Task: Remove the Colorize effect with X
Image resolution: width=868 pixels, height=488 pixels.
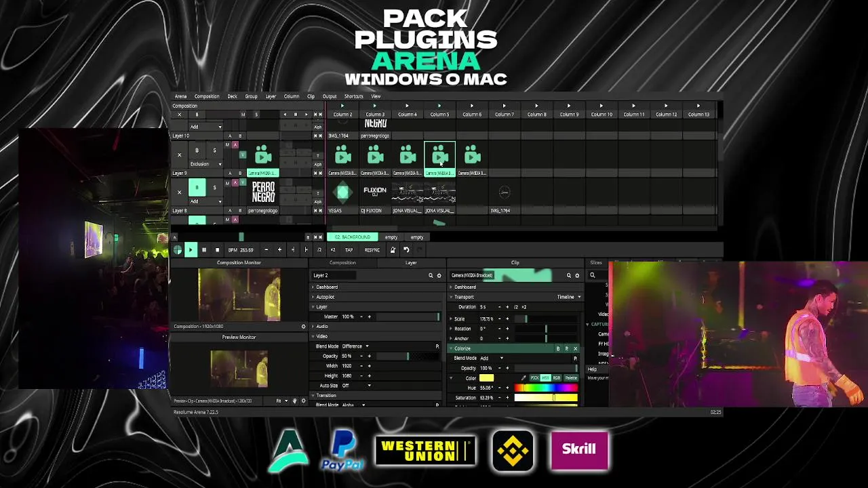Action: (576, 348)
